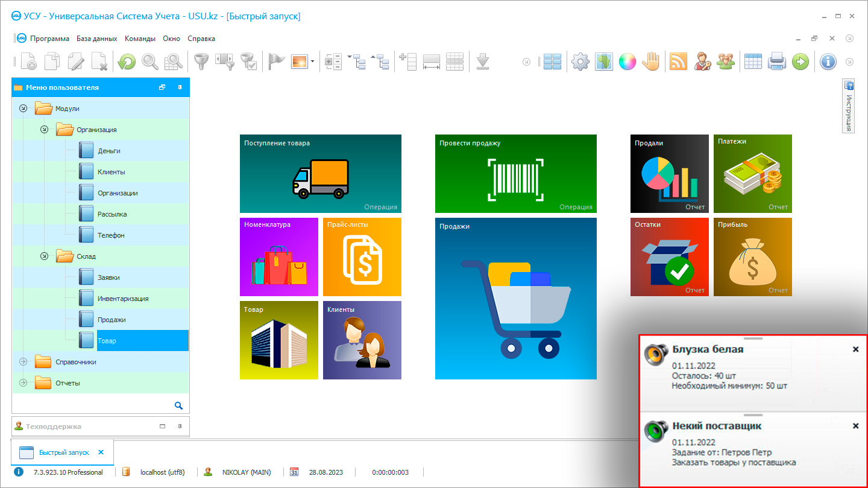The height and width of the screenshot is (488, 868).
Task: Collapse the Модули tree folder
Action: pos(24,109)
